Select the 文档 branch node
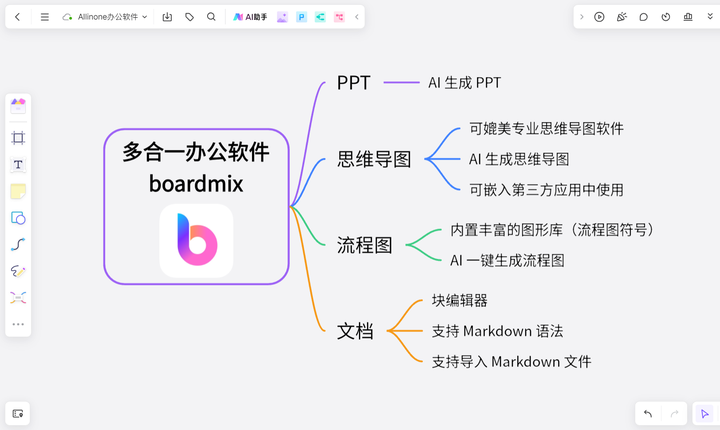The width and height of the screenshot is (720, 430). (x=355, y=331)
